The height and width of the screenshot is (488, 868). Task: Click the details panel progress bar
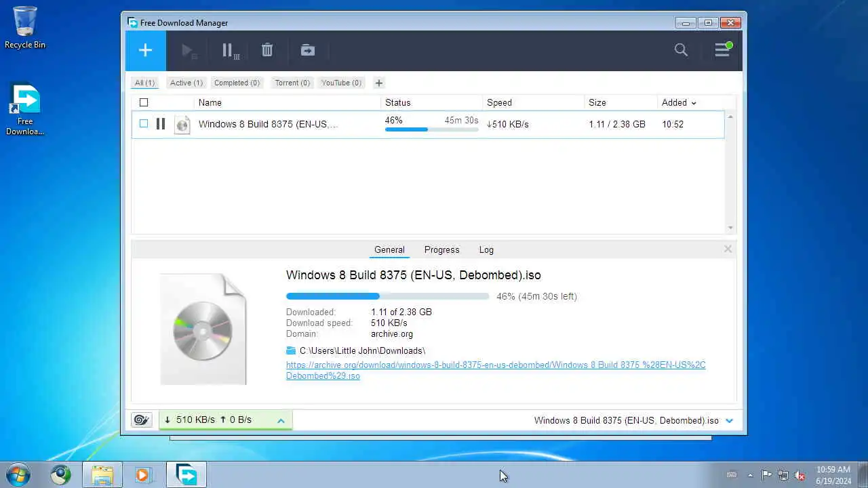[x=387, y=296]
